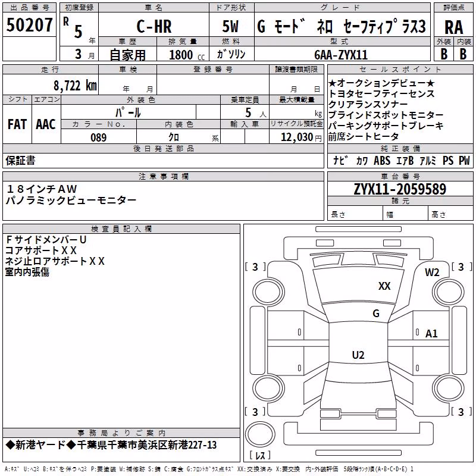
Task: Select the car name C-HR
Action: 154,26
